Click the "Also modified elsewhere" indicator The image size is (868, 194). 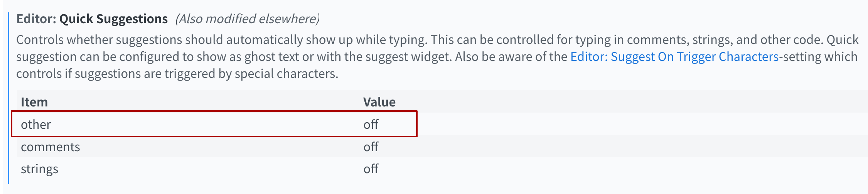[x=247, y=19]
